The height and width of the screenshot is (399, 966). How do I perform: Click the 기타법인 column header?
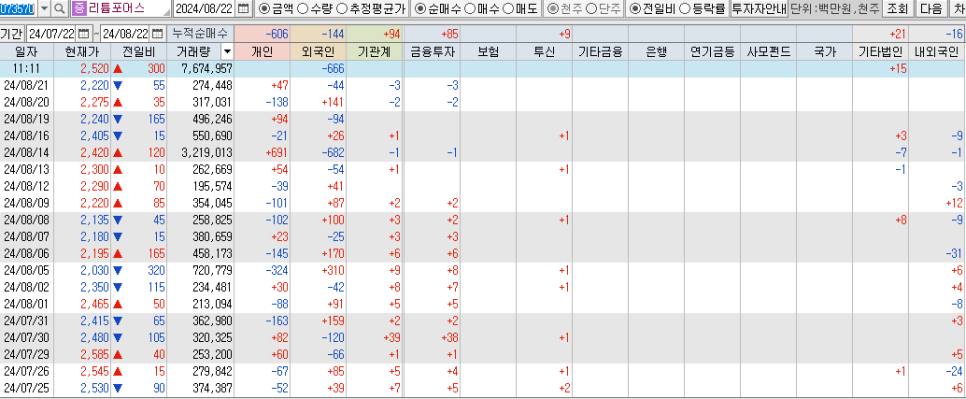(x=880, y=52)
